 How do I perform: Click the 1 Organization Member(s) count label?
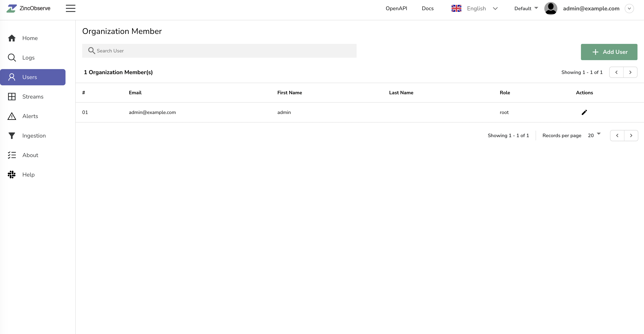[118, 72]
